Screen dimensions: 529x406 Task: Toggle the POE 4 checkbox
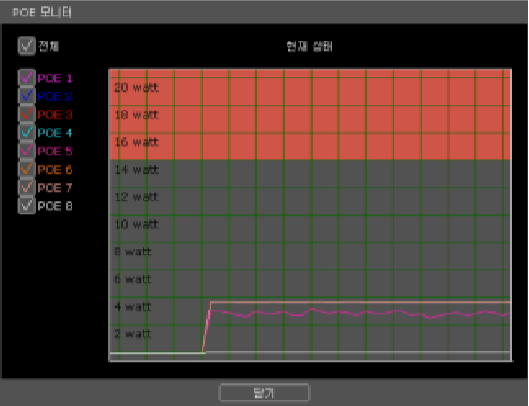click(x=27, y=133)
